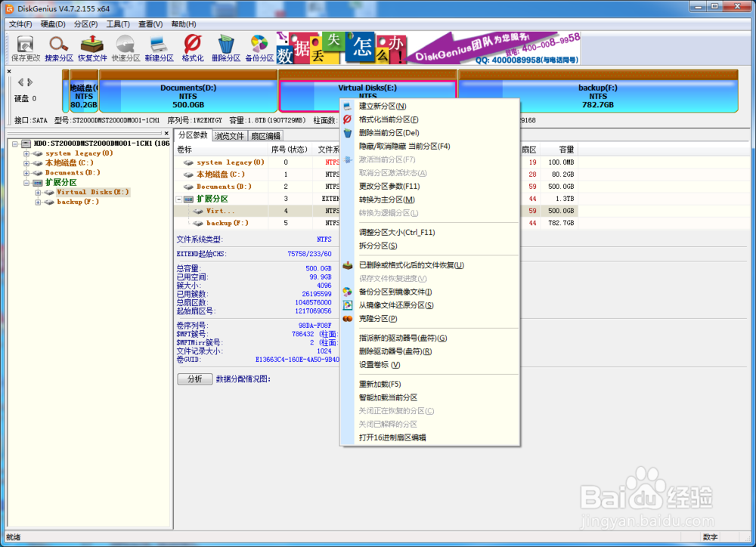Switch to the 扇区编辑 tab
This screenshot has height=547, width=756.
265,136
